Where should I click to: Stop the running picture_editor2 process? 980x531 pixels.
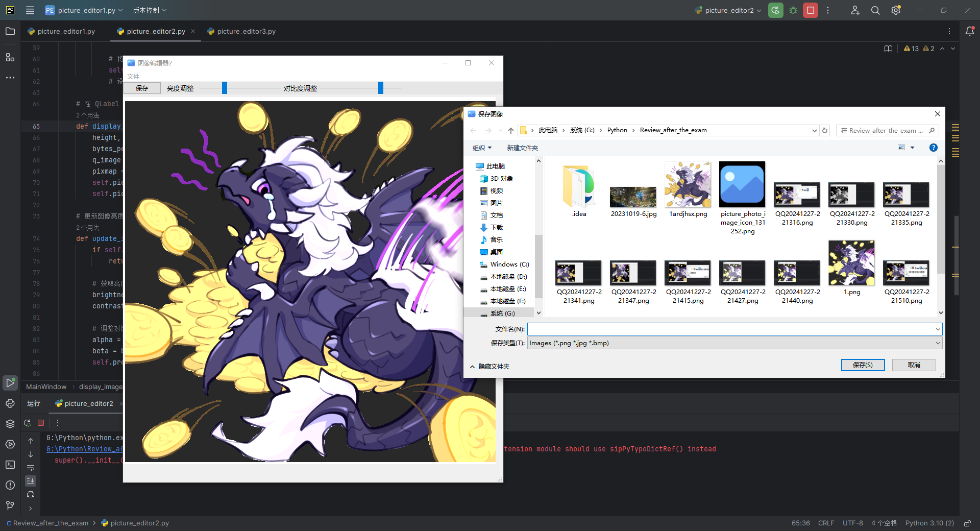(x=811, y=10)
